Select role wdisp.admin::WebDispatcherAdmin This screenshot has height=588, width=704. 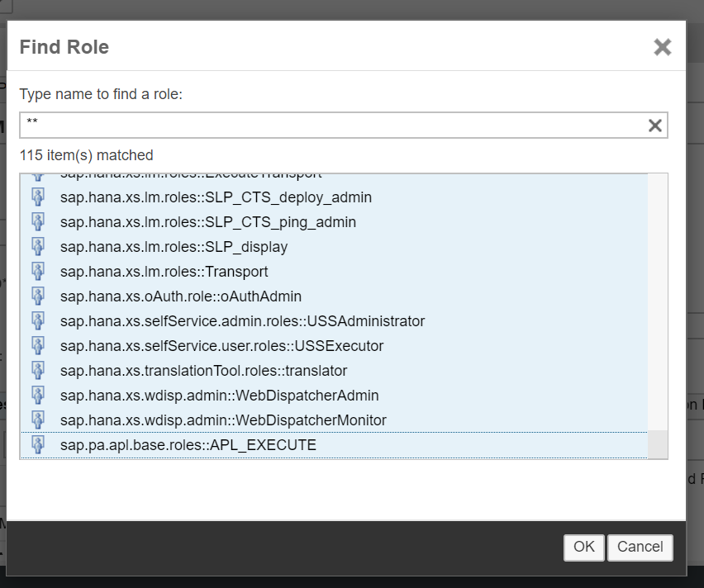(x=334, y=396)
